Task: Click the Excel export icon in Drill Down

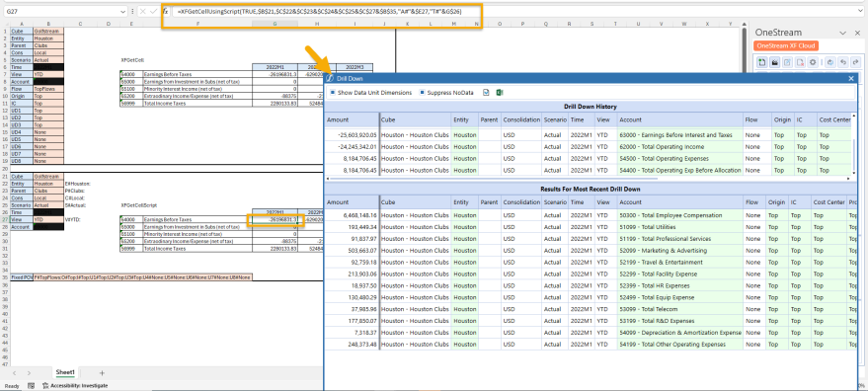Action: tap(499, 93)
